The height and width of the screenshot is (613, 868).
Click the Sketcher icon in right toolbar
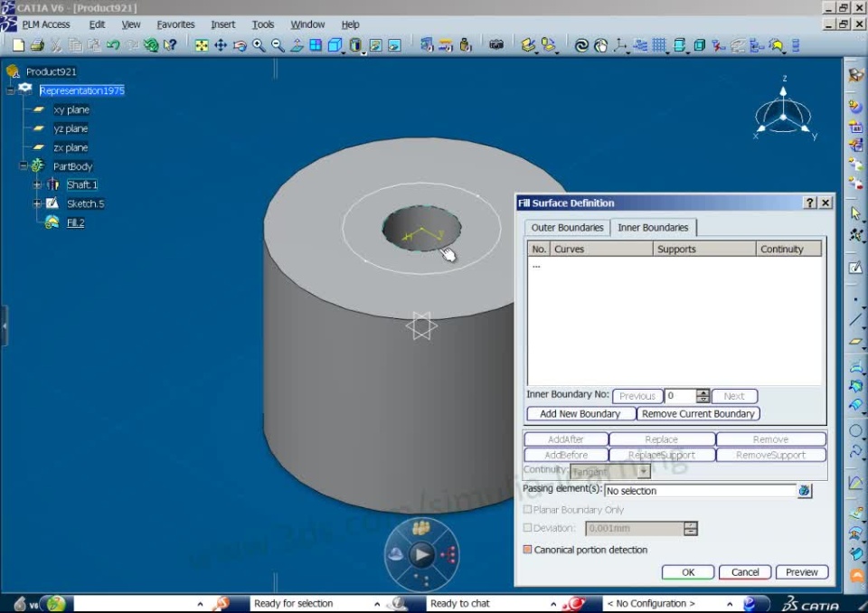(856, 268)
